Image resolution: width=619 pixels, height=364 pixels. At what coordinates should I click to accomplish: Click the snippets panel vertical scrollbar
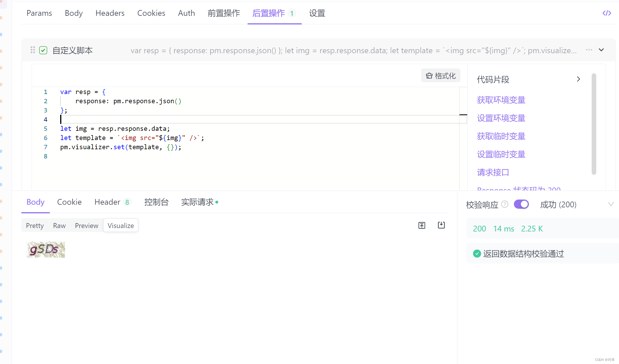pos(594,124)
